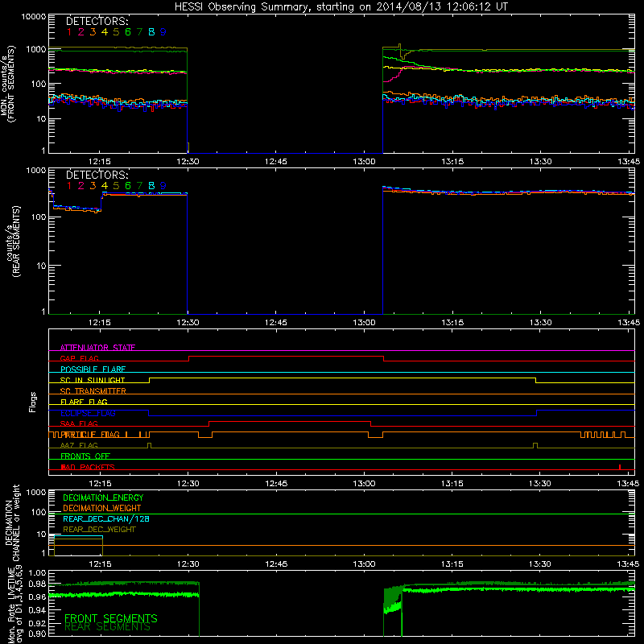Click the raised GAP_FLAG segment between 12:30 and 13:03

[x=287, y=357]
